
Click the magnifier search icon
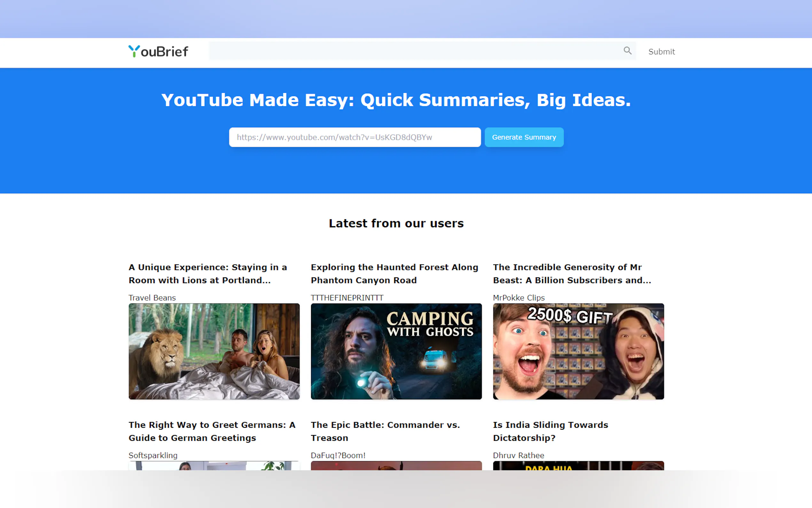point(627,51)
